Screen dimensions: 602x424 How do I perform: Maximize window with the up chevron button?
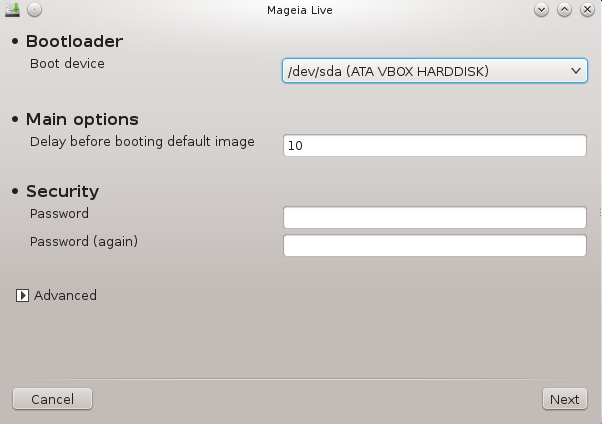(564, 10)
